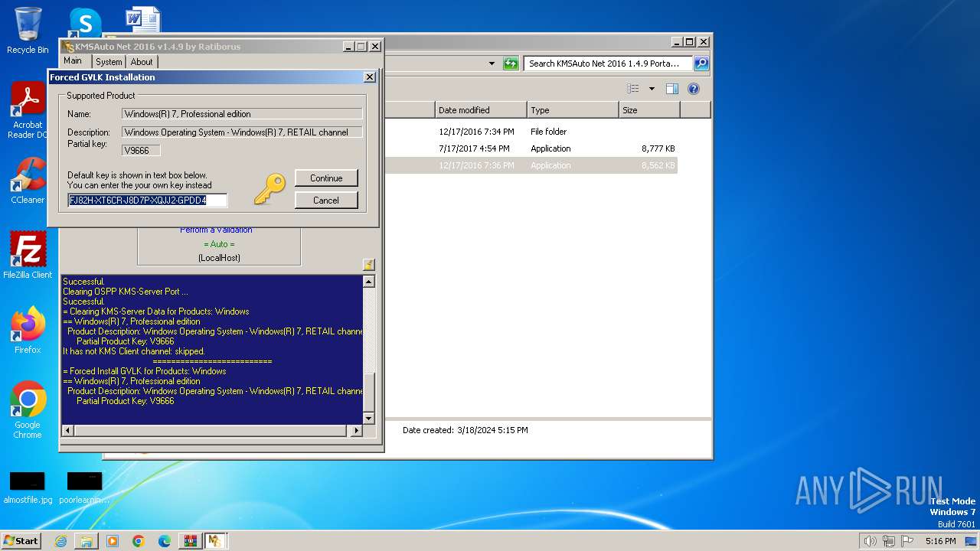Viewport: 980px width, 551px height.
Task: Click the = Auto = label
Action: (x=219, y=244)
